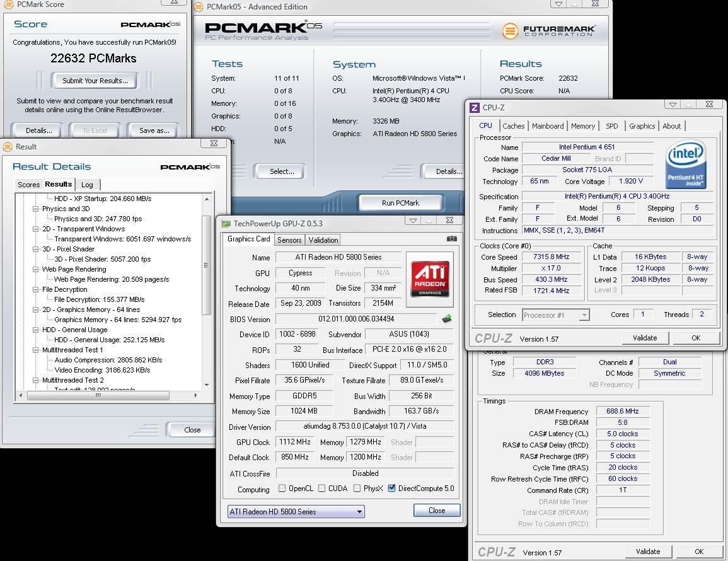Click the Result window orange icon
Screen dimensions: 728x561
8,147
